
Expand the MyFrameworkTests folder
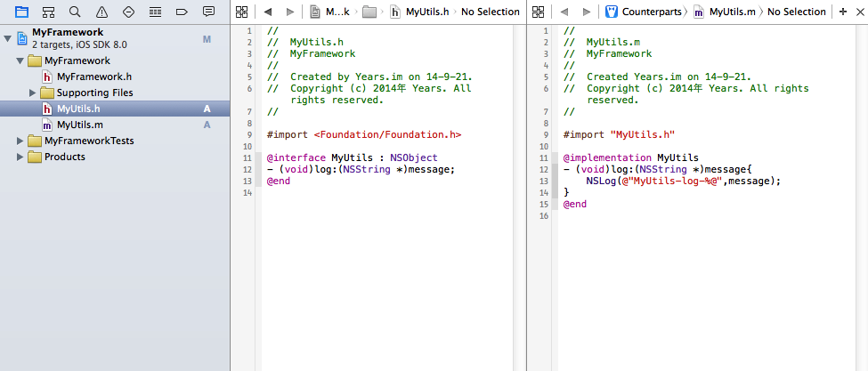(x=20, y=141)
